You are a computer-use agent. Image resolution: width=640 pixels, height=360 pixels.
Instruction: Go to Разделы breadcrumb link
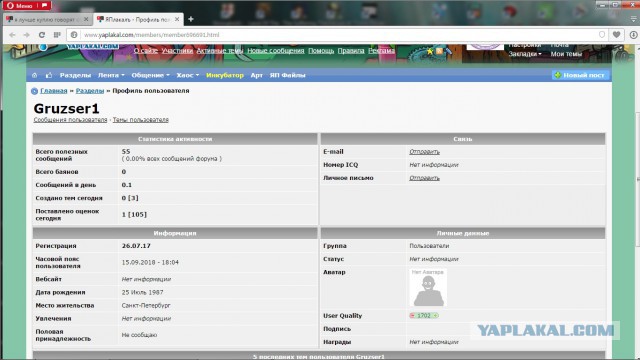click(90, 91)
